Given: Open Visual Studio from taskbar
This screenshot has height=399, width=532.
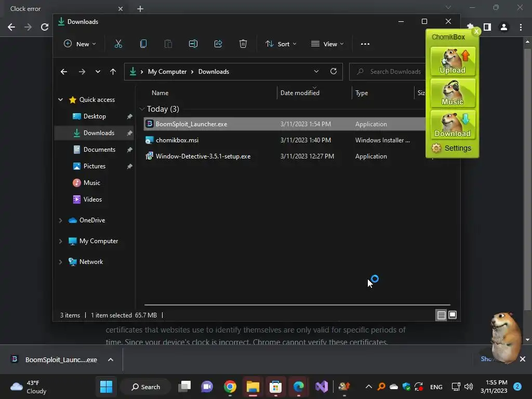Looking at the screenshot, I should tap(321, 387).
